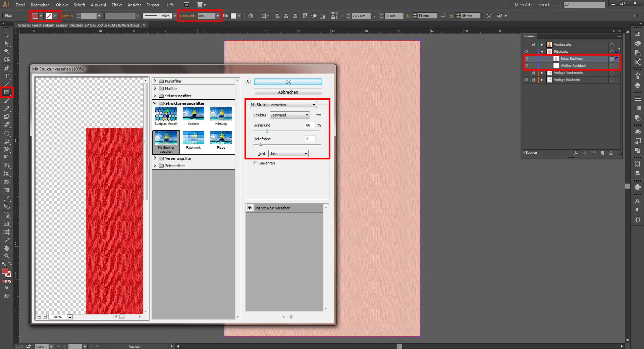Click the Skalierung slider handle
The image size is (644, 349).
click(267, 131)
